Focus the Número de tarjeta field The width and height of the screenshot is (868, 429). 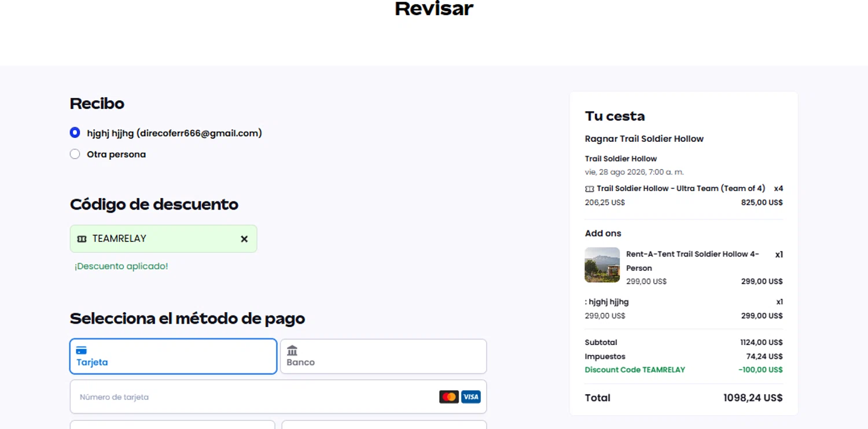click(278, 397)
